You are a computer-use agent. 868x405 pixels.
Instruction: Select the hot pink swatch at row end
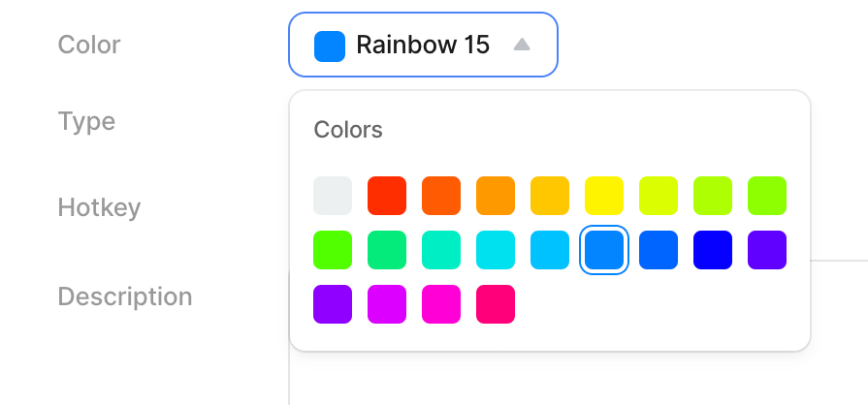click(x=496, y=304)
